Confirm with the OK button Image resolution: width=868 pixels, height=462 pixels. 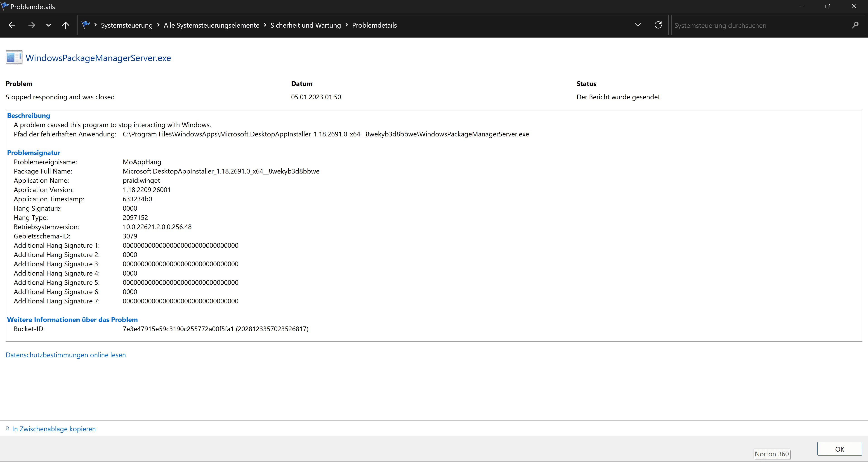[839, 449]
